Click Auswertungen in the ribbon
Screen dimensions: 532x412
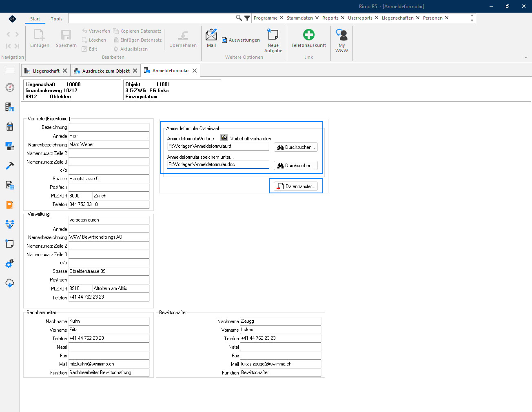click(x=241, y=40)
